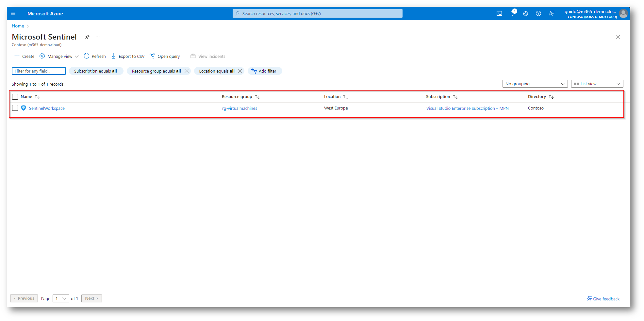Image resolution: width=644 pixels, height=321 pixels.
Task: Click the guido@m365-demo account name
Action: coord(590,11)
